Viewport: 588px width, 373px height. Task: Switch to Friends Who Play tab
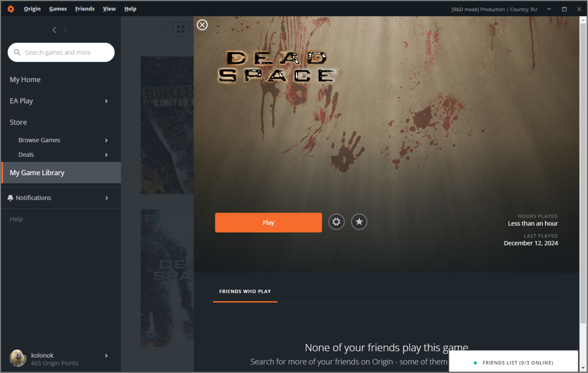pos(245,292)
